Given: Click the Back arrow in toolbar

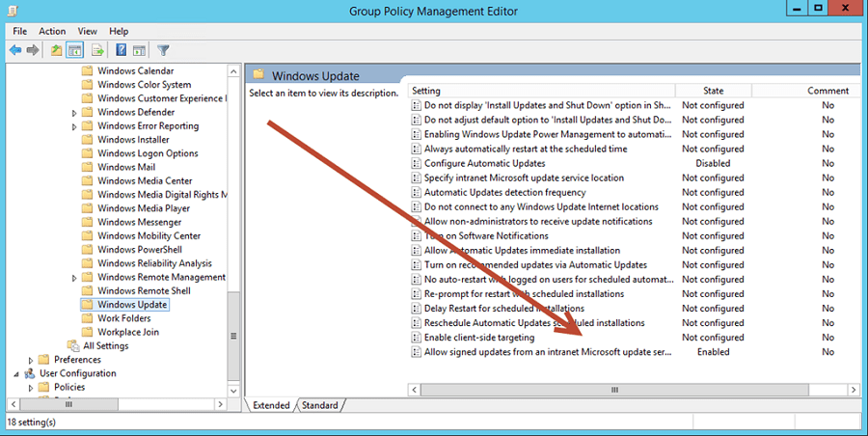Looking at the screenshot, I should pyautogui.click(x=15, y=50).
